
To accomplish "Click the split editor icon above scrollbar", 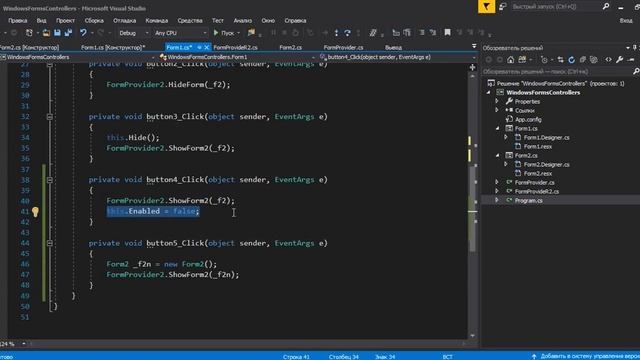I will 473,67.
